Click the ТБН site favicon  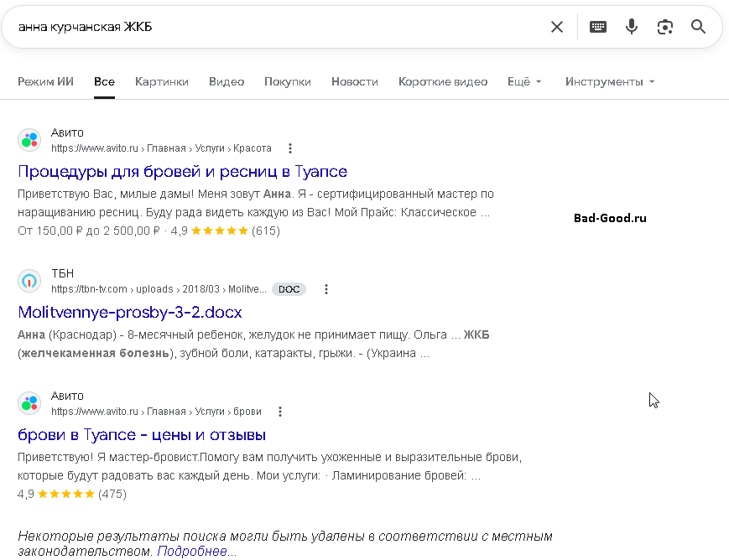[x=29, y=281]
